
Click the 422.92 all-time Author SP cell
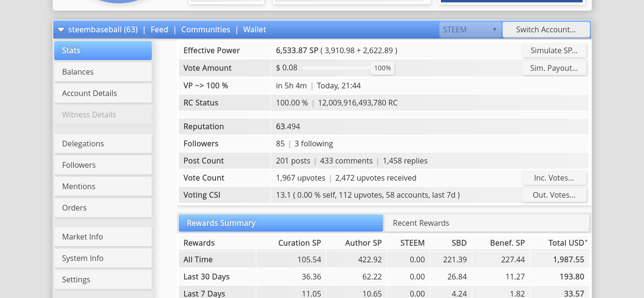click(370, 260)
